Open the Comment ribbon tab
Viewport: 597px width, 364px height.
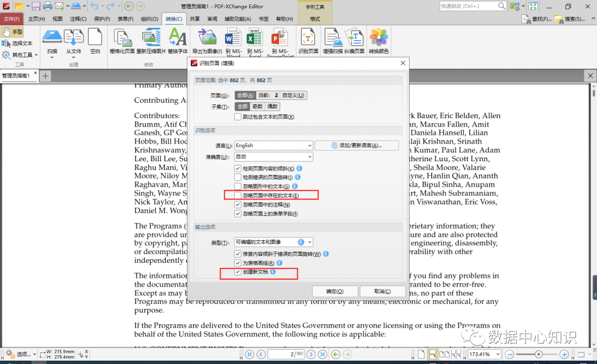pyautogui.click(x=78, y=19)
